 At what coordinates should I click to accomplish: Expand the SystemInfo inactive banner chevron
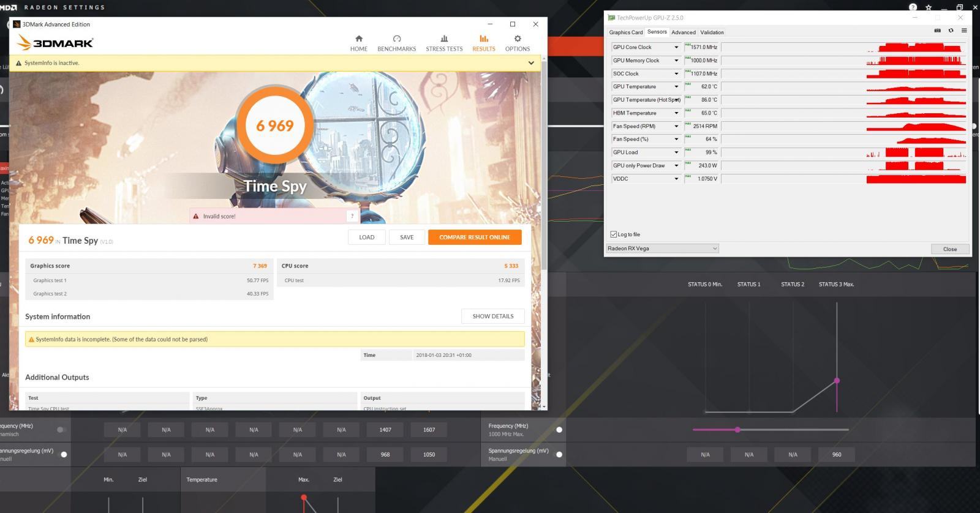[x=531, y=63]
